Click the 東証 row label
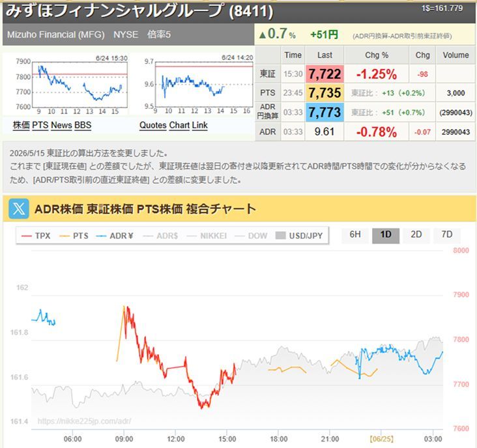477x448 pixels. [268, 74]
